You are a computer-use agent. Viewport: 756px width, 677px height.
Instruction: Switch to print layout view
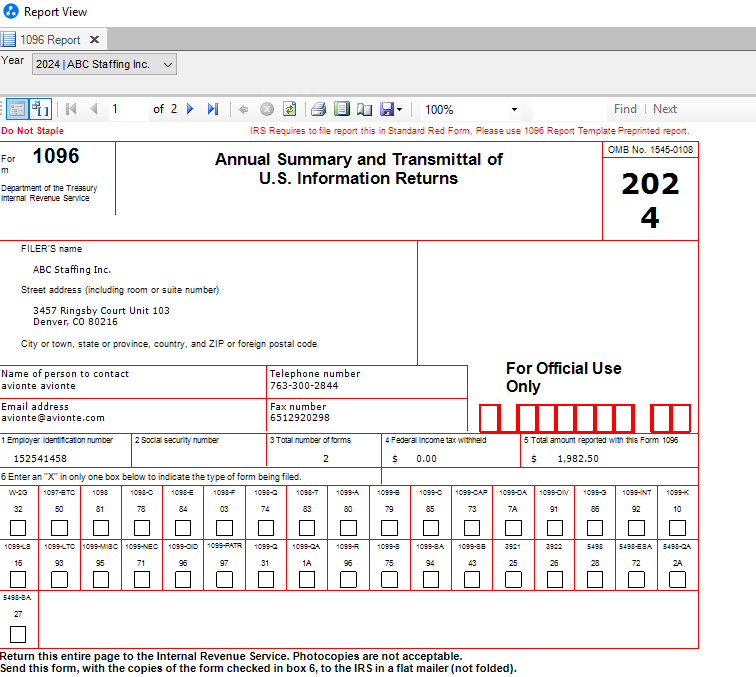tap(342, 109)
